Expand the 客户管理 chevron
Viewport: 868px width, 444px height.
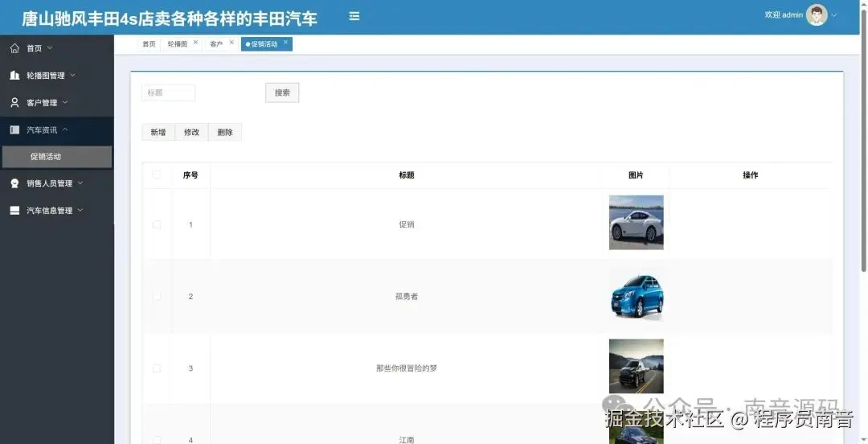tap(65, 102)
